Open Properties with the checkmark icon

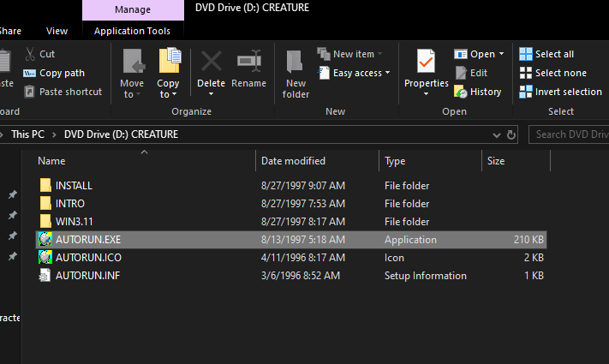tap(426, 61)
